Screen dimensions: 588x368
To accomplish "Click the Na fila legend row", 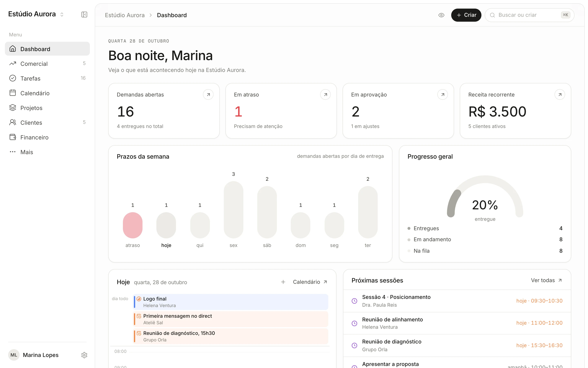I will point(485,251).
